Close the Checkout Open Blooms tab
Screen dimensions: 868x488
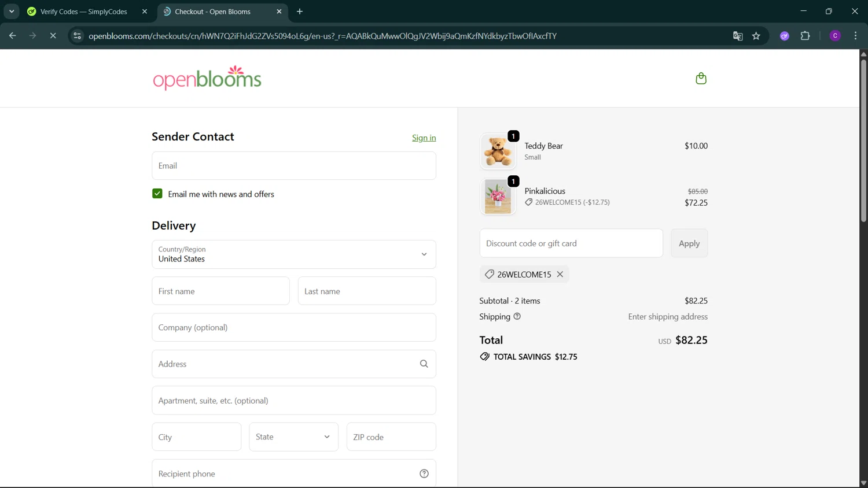(x=279, y=12)
